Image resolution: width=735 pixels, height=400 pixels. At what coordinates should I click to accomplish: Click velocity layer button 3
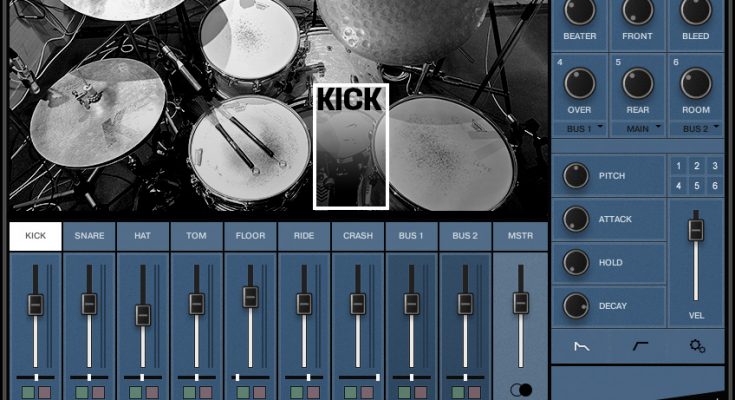(x=715, y=166)
